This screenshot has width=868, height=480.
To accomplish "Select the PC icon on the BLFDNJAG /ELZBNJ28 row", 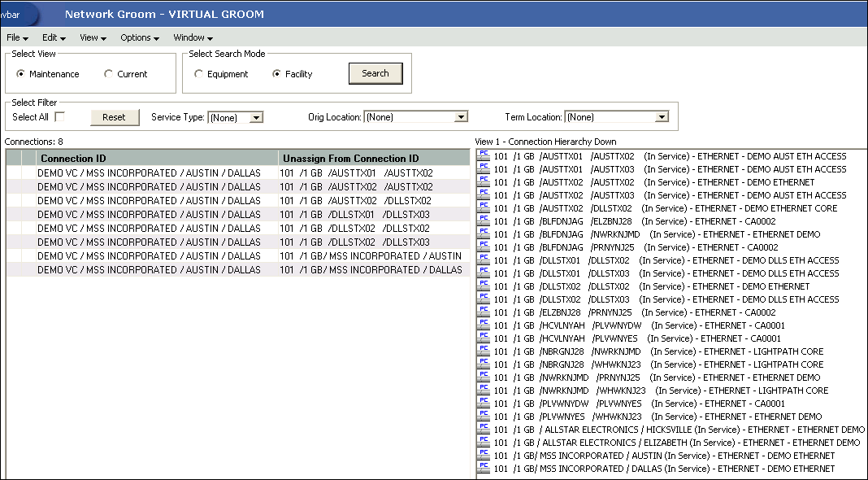I will click(483, 220).
